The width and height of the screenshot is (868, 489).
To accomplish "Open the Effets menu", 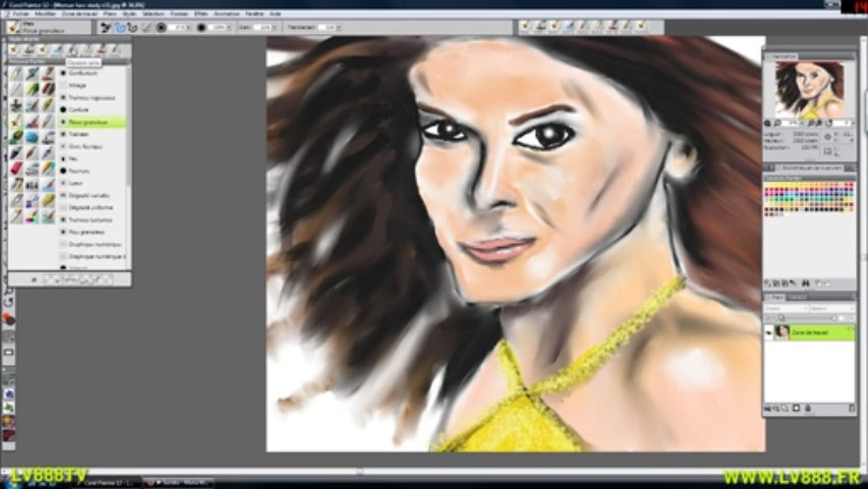I will point(201,14).
